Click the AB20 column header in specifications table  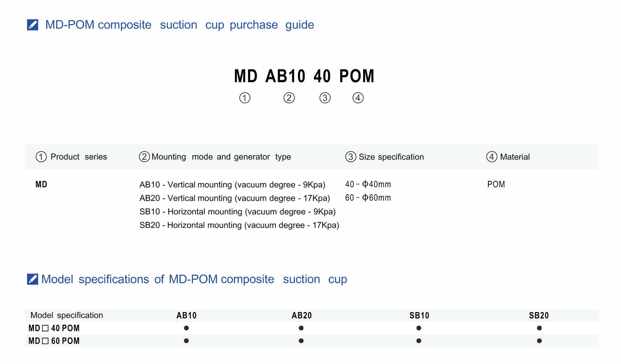click(301, 315)
